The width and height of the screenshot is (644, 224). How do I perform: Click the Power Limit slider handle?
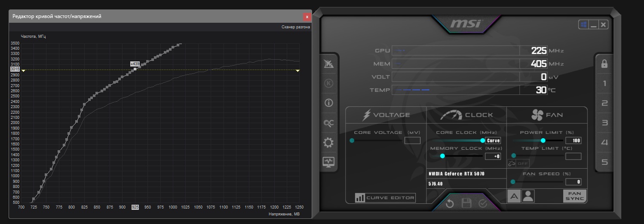click(543, 140)
